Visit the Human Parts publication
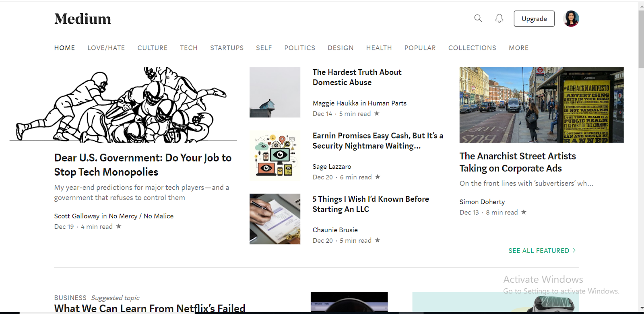644x314 pixels. pos(387,103)
